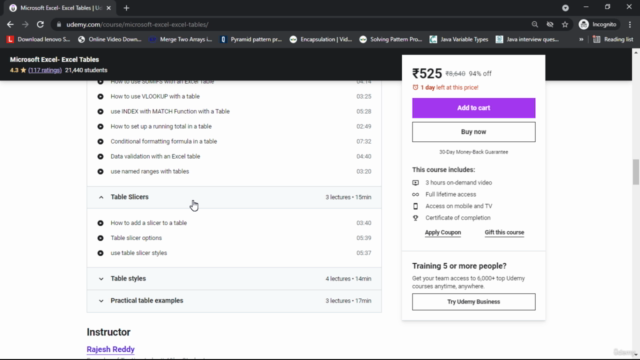Bookmark this page with the star icon
The width and height of the screenshot is (640, 360).
pyautogui.click(x=565, y=24)
